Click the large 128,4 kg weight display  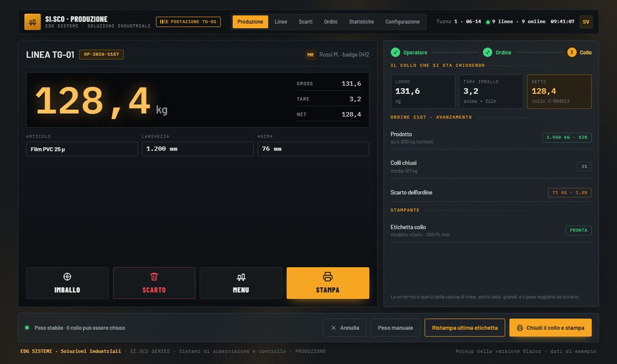pyautogui.click(x=101, y=101)
